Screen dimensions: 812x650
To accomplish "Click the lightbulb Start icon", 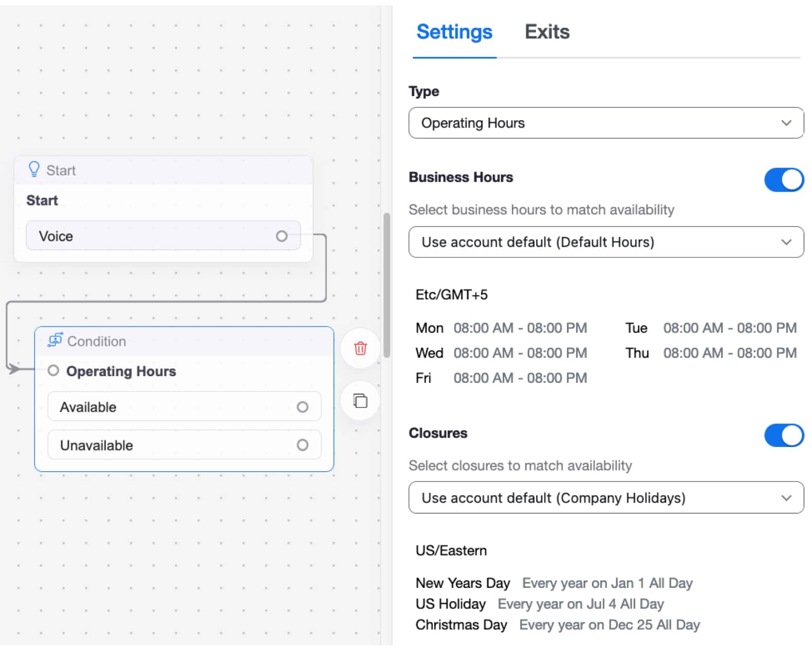I will click(34, 170).
